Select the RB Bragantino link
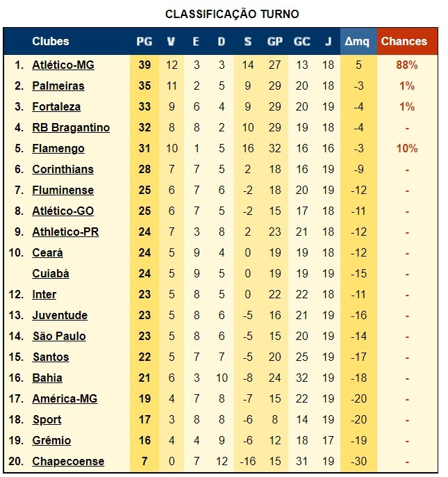 tap(71, 127)
